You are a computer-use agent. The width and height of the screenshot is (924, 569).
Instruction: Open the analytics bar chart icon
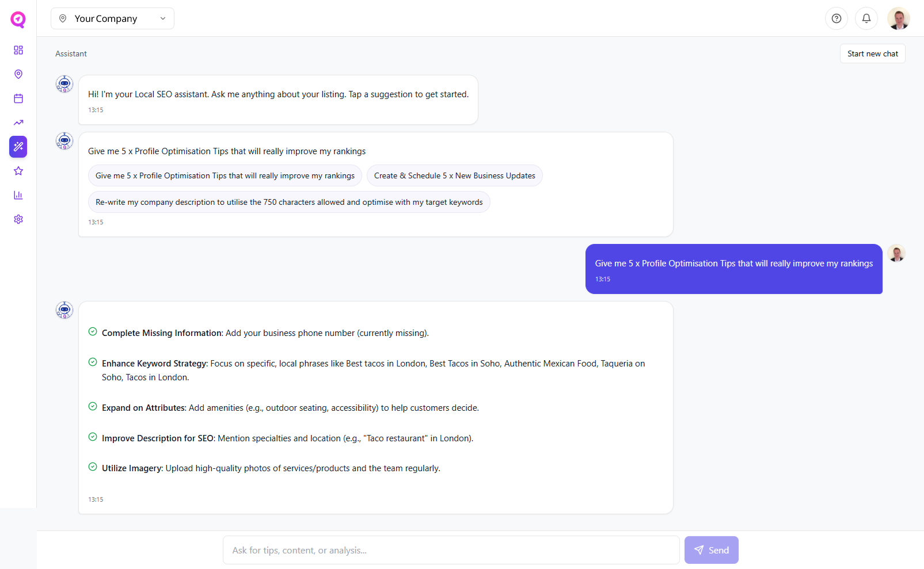click(18, 195)
